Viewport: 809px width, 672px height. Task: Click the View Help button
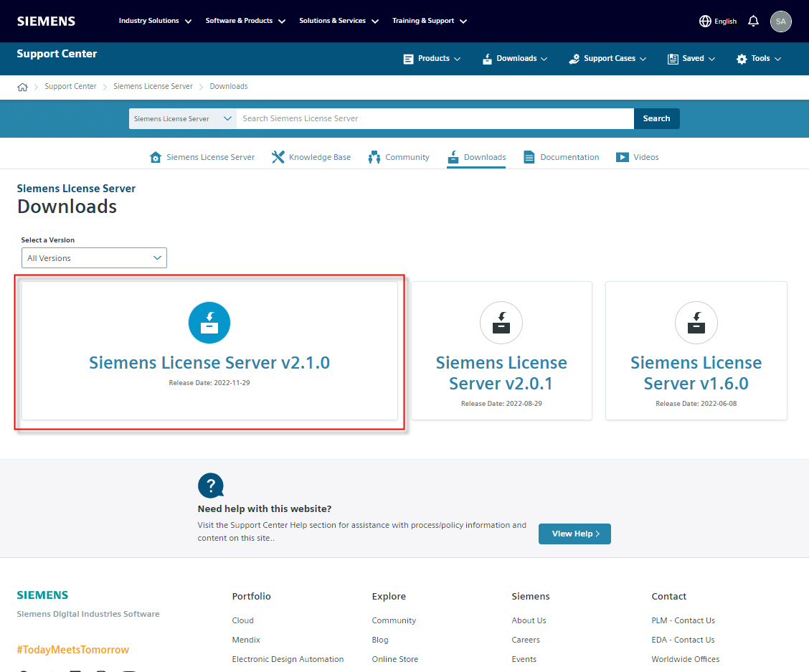(x=574, y=534)
